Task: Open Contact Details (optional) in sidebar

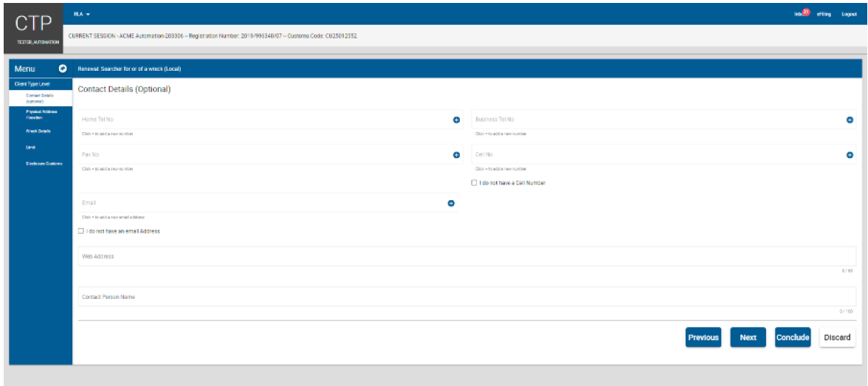Action: tap(40, 98)
